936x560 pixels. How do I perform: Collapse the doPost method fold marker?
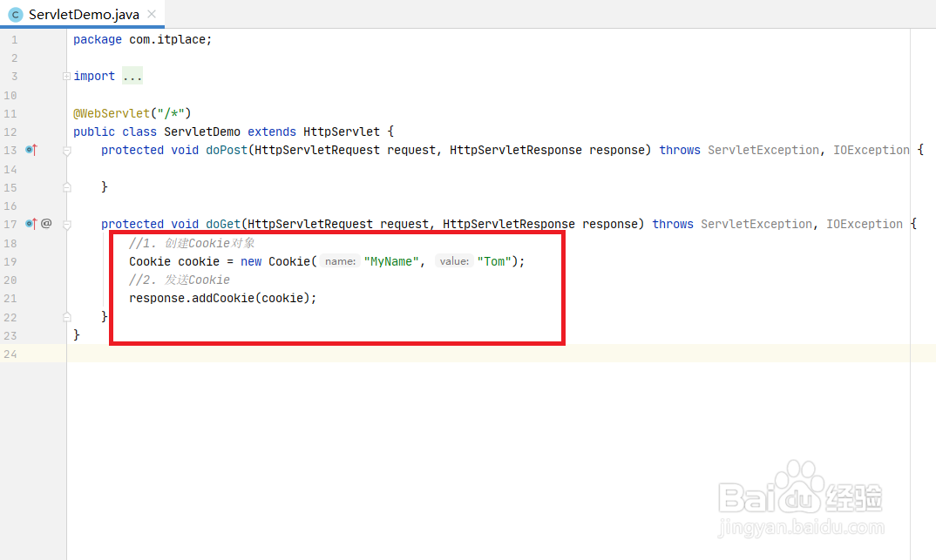pos(66,150)
